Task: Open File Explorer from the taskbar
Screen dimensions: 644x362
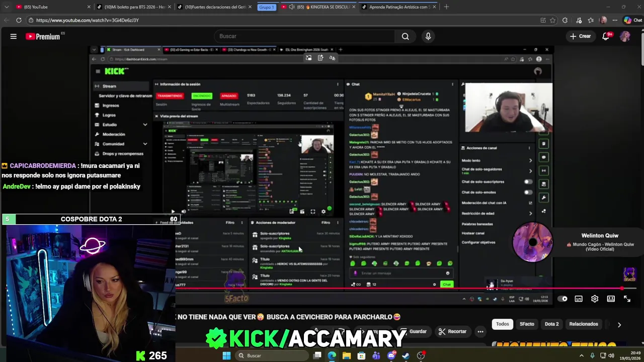Action: (x=347, y=355)
